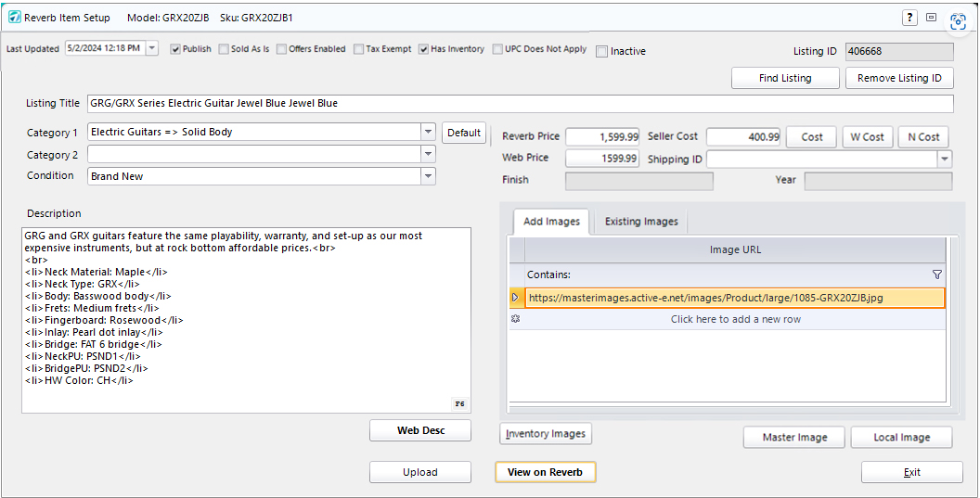
Task: Click the Year field
Action: [878, 181]
